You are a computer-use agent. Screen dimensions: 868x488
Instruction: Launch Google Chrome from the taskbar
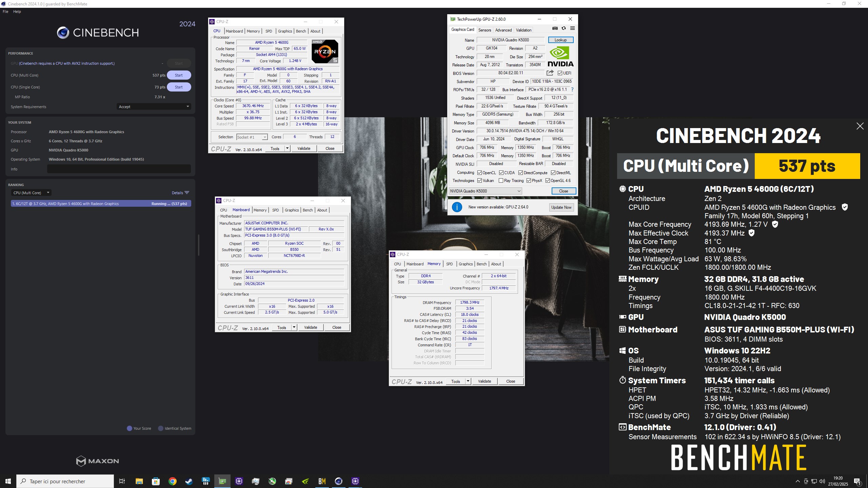point(173,481)
